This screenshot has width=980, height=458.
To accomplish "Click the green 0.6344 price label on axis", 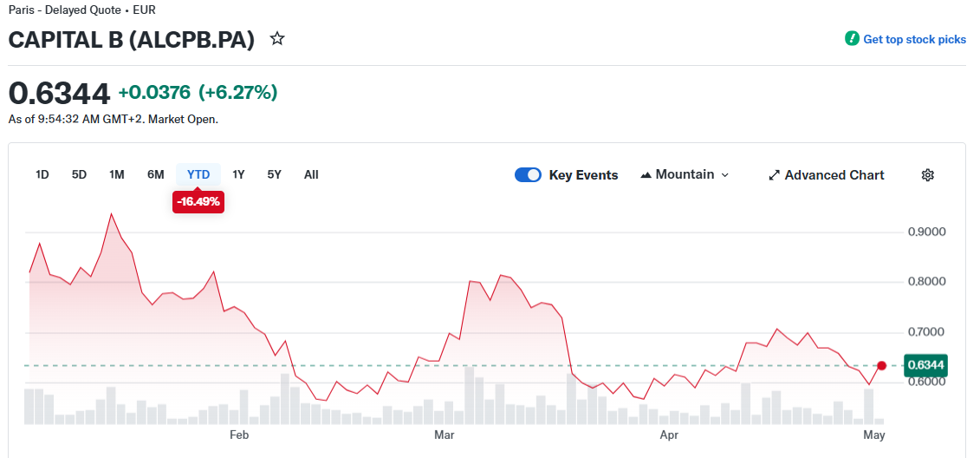I will click(x=925, y=365).
